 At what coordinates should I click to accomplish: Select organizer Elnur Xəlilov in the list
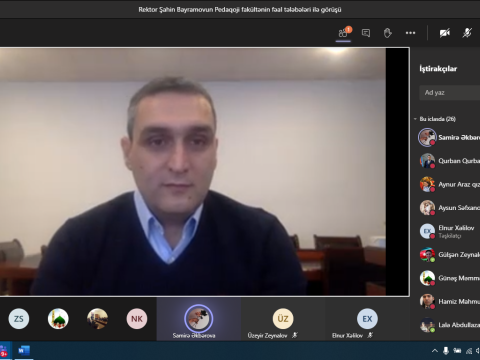tap(449, 231)
